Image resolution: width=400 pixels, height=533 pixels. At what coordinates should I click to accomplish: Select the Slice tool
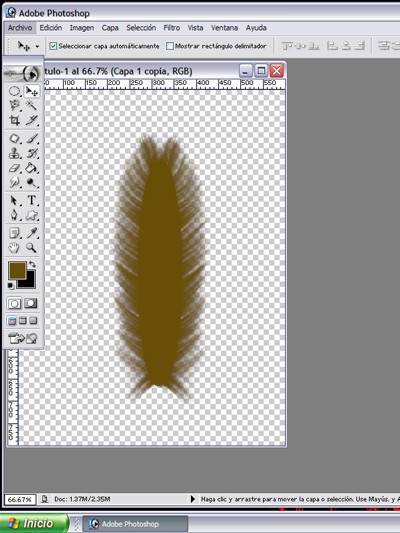32,120
